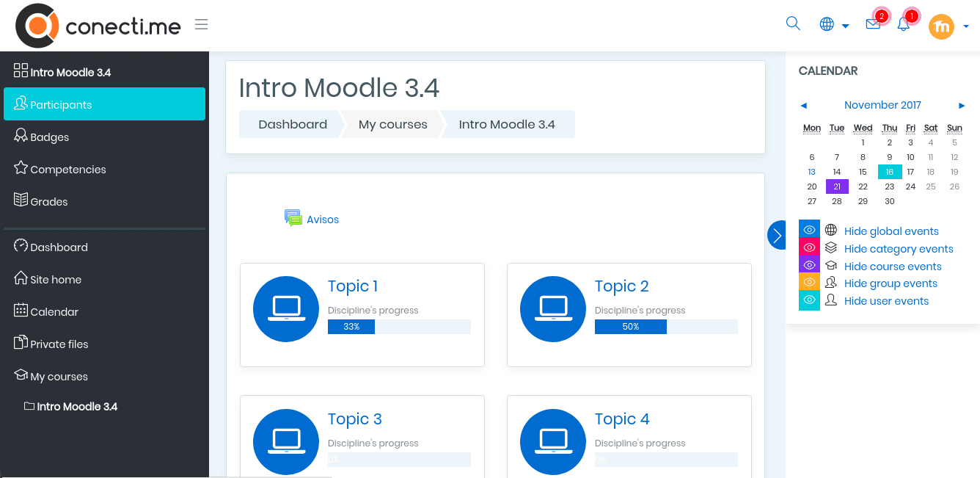Open the Avisos link
This screenshot has height=478, width=980.
coord(323,220)
